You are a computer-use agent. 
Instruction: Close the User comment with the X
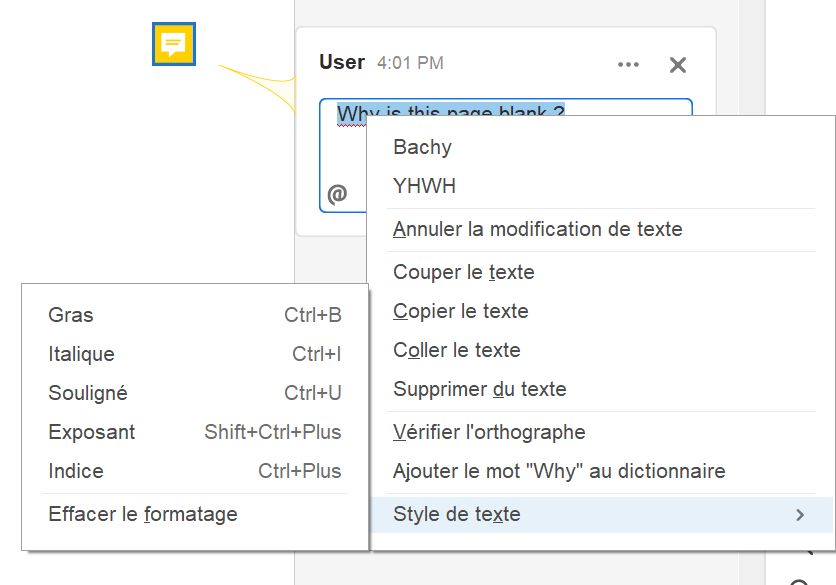coord(677,64)
